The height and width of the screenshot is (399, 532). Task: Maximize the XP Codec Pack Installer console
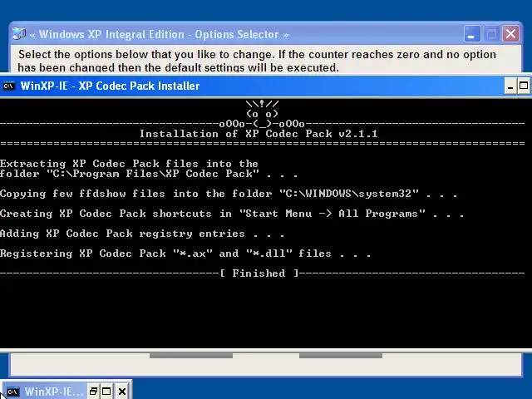(524, 86)
